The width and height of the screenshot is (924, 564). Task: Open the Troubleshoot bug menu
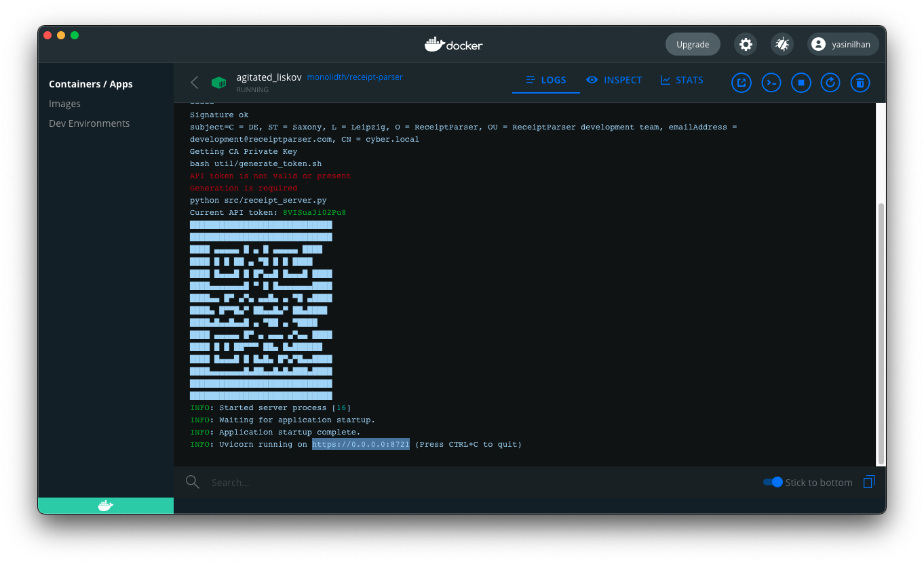point(782,43)
